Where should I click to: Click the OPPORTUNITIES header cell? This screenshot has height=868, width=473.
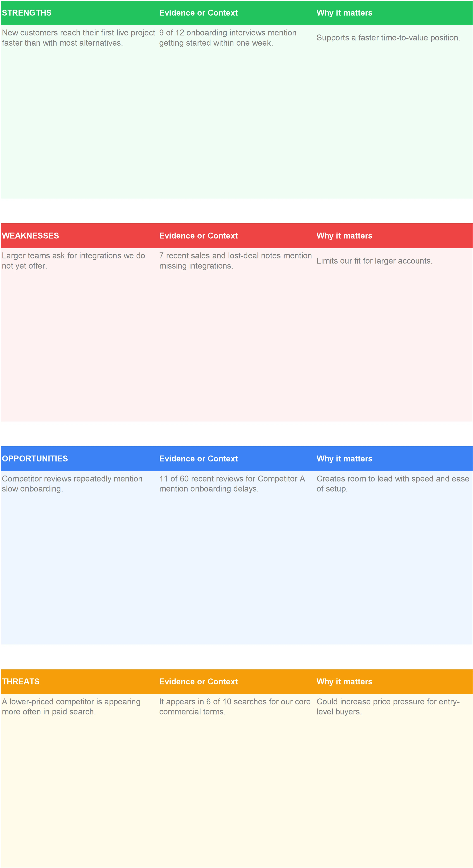pos(79,459)
